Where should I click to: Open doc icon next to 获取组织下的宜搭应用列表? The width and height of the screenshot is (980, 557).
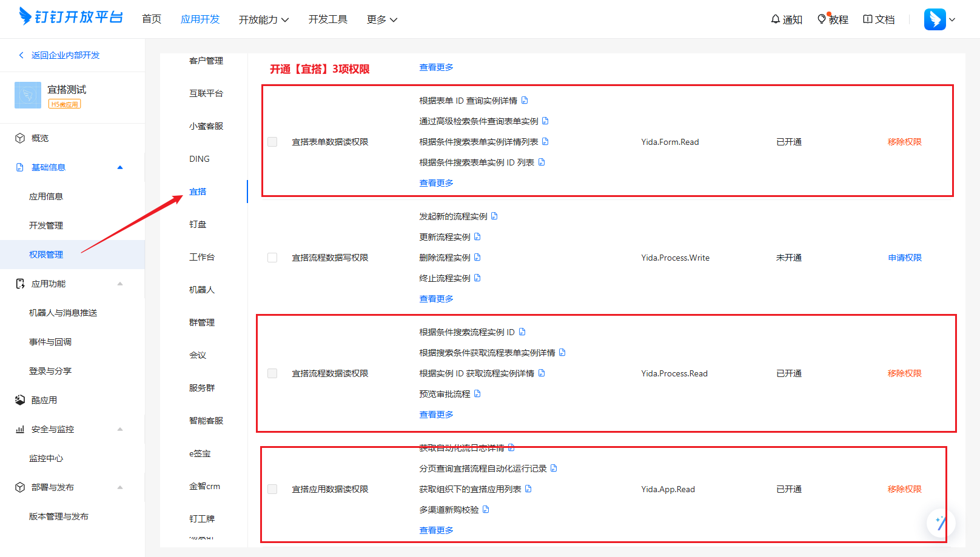[528, 489]
